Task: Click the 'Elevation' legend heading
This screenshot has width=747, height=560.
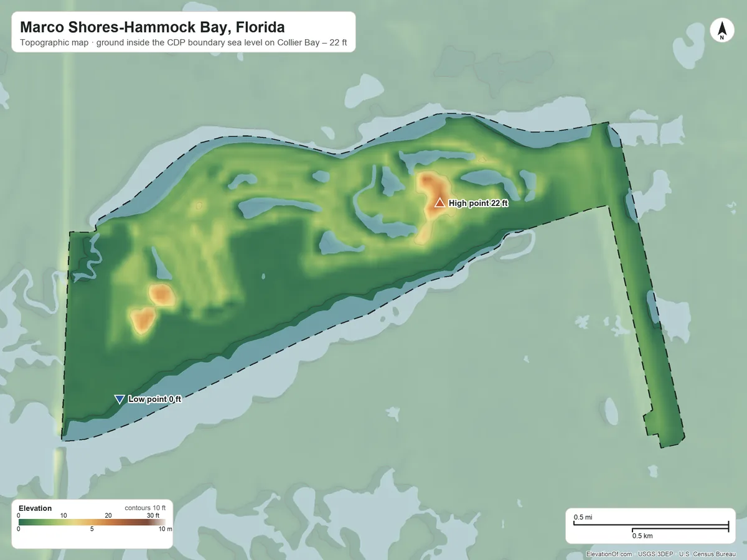Action: (35, 508)
